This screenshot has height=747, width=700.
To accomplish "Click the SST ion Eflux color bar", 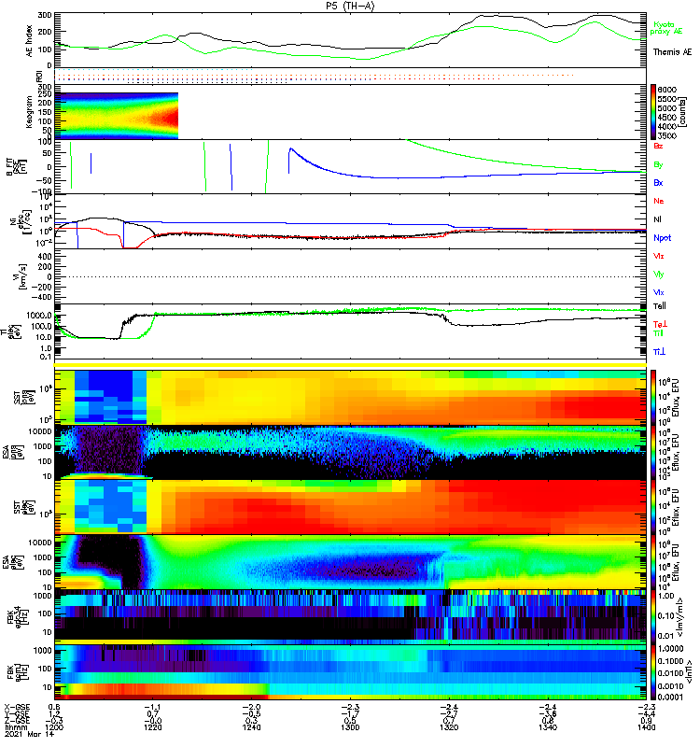I will (x=653, y=398).
